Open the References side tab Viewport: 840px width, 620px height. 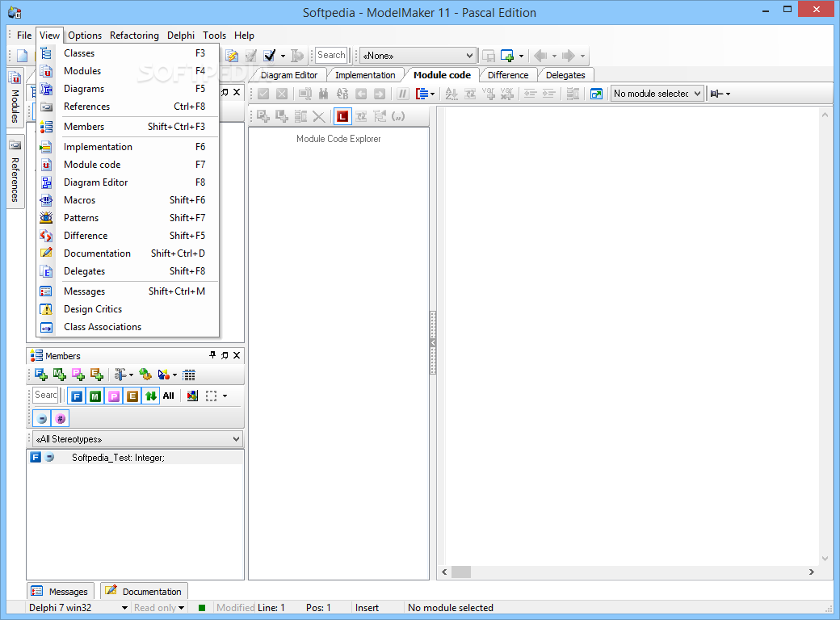15,172
